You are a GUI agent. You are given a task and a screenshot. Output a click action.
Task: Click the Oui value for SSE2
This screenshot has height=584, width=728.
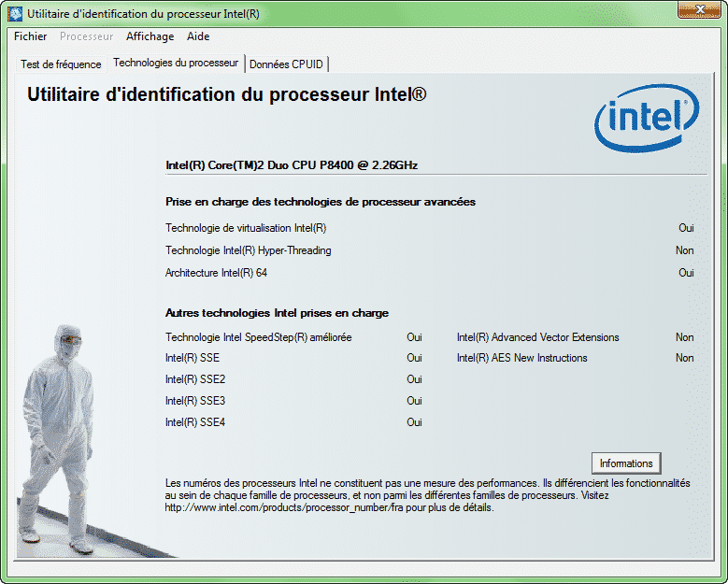click(x=414, y=379)
